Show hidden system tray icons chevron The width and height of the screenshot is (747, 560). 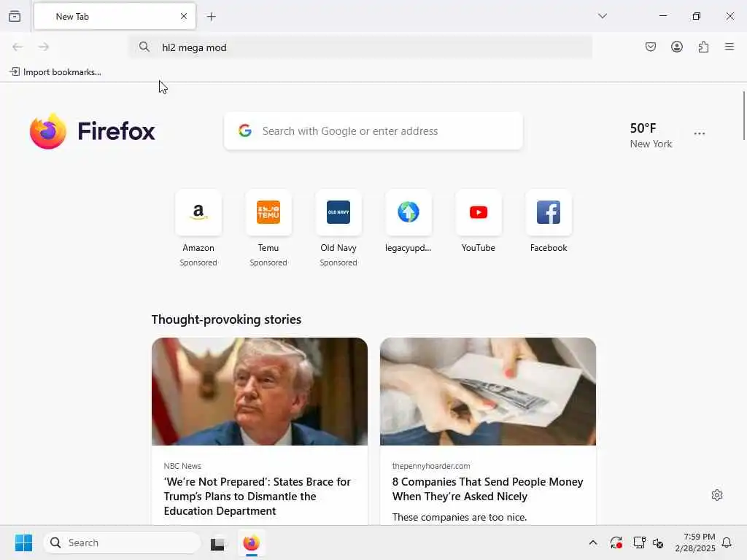coord(592,542)
